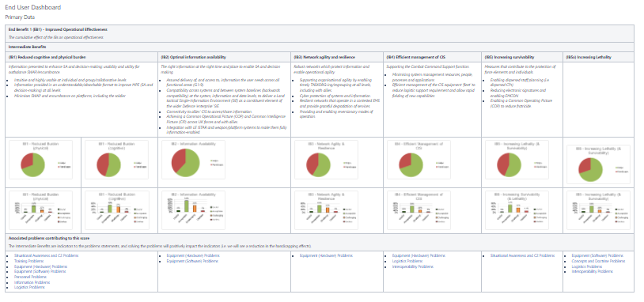Select IB2 Information Availability bar chart

[194, 210]
